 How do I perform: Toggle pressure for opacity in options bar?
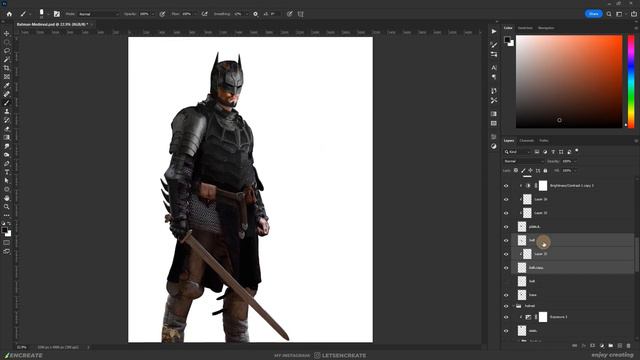click(162, 14)
